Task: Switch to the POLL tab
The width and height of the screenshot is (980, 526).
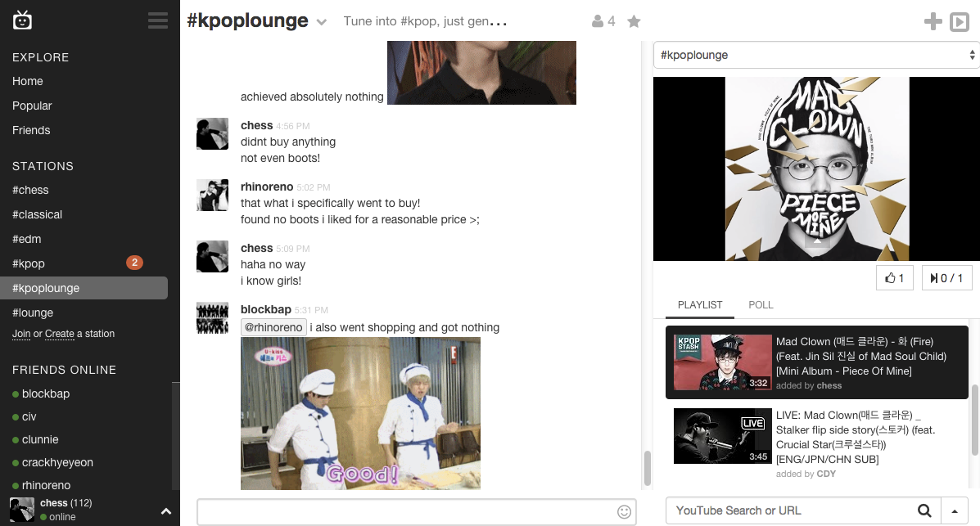Action: pyautogui.click(x=761, y=305)
